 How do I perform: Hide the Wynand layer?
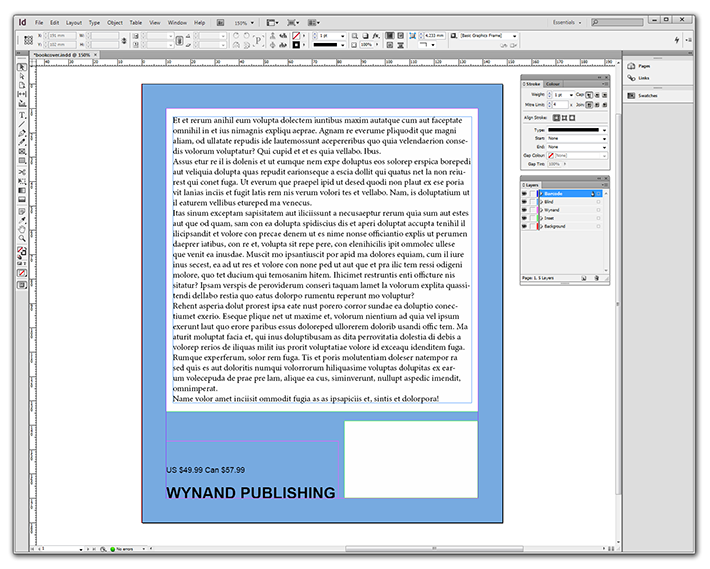pos(524,210)
